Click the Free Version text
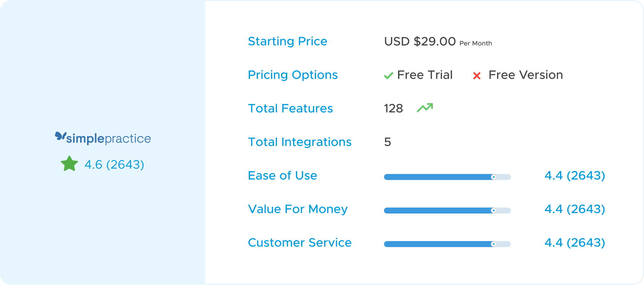 pyautogui.click(x=526, y=75)
